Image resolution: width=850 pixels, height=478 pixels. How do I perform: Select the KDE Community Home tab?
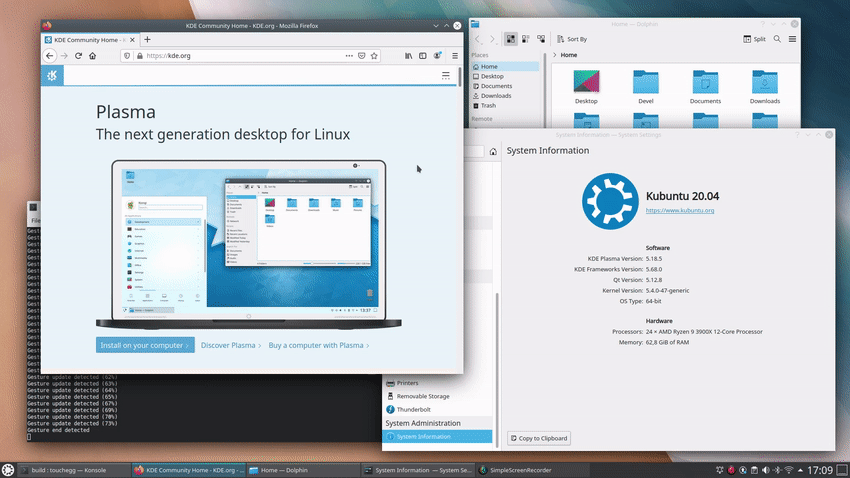(x=90, y=40)
